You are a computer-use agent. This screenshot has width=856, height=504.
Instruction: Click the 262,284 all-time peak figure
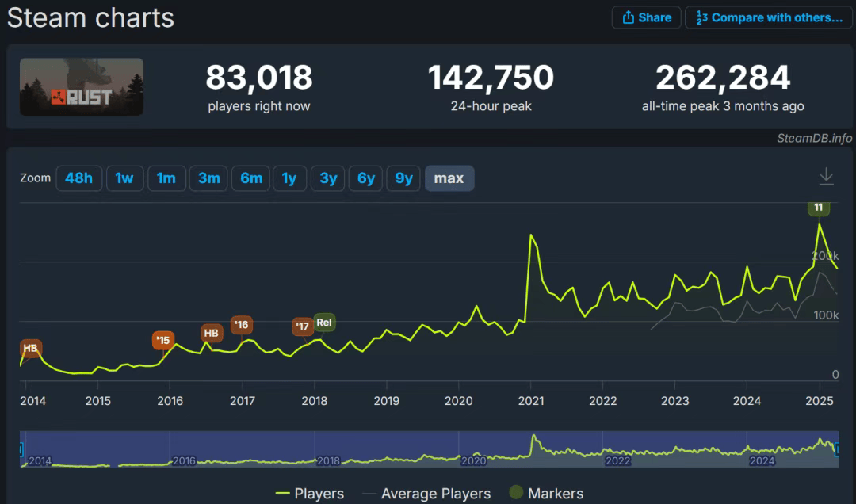(723, 77)
